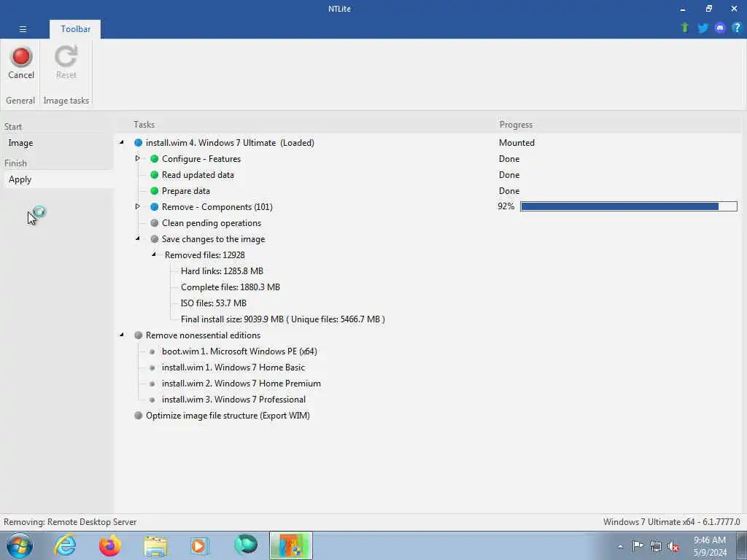Open the Discord icon in title bar

click(x=720, y=28)
